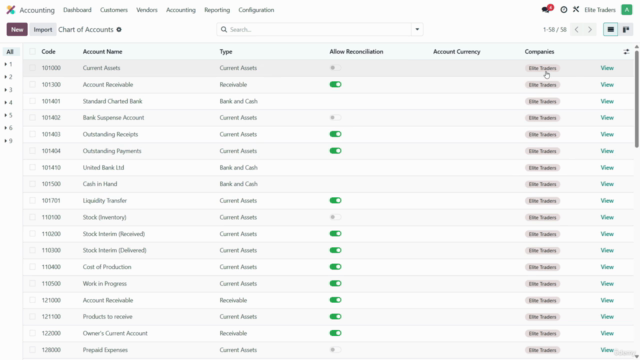
Task: Open optional columns adjust icon
Action: pyautogui.click(x=626, y=52)
